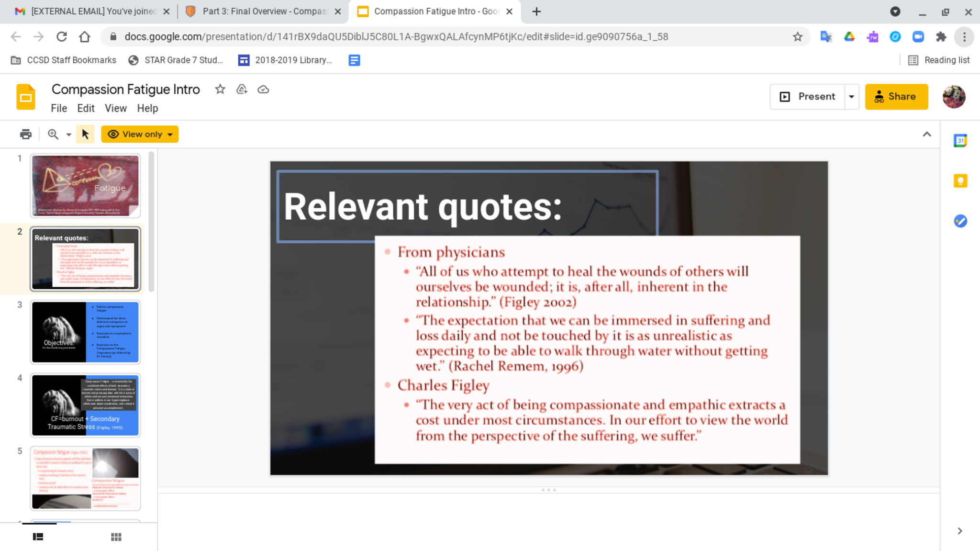The width and height of the screenshot is (980, 551).
Task: Click the zoom magnifier tool
Action: [x=53, y=135]
